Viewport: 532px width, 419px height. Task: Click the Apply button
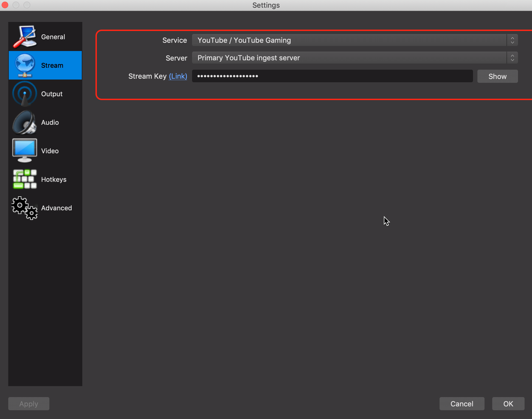(29, 404)
